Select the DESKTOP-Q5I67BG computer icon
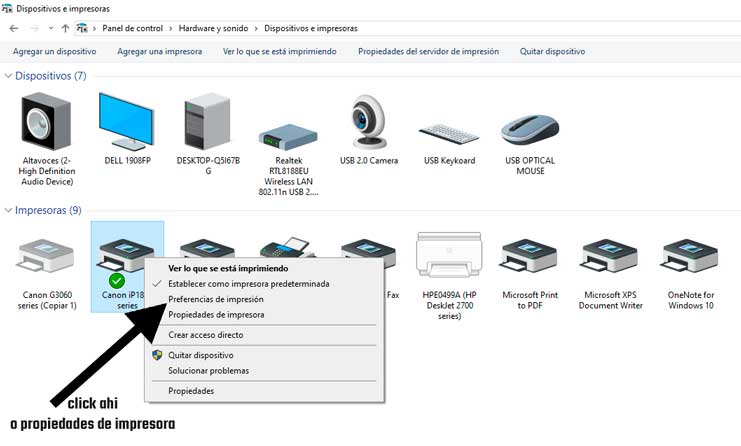741x446 pixels. point(207,121)
